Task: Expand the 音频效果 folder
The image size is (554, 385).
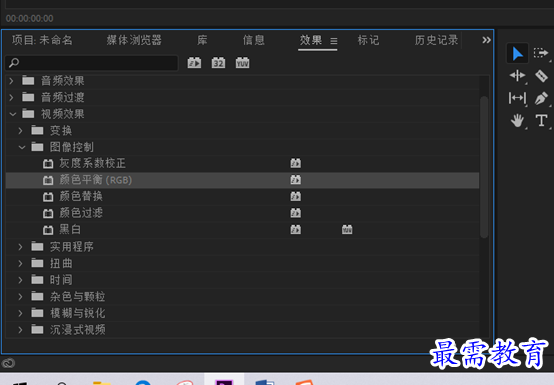Action: coord(12,81)
